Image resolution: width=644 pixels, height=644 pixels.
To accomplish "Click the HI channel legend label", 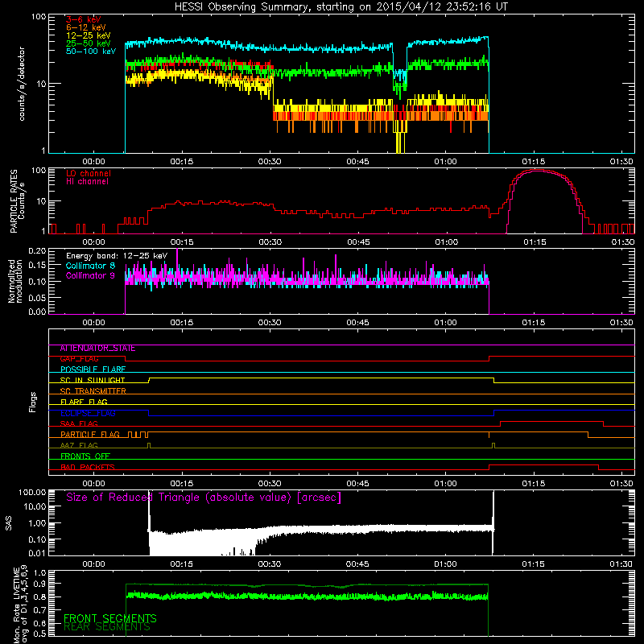I will (x=87, y=181).
